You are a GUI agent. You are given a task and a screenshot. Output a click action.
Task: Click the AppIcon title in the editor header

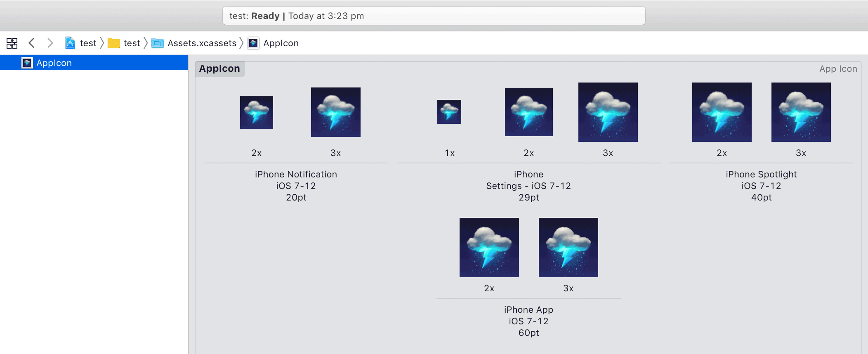coord(219,68)
